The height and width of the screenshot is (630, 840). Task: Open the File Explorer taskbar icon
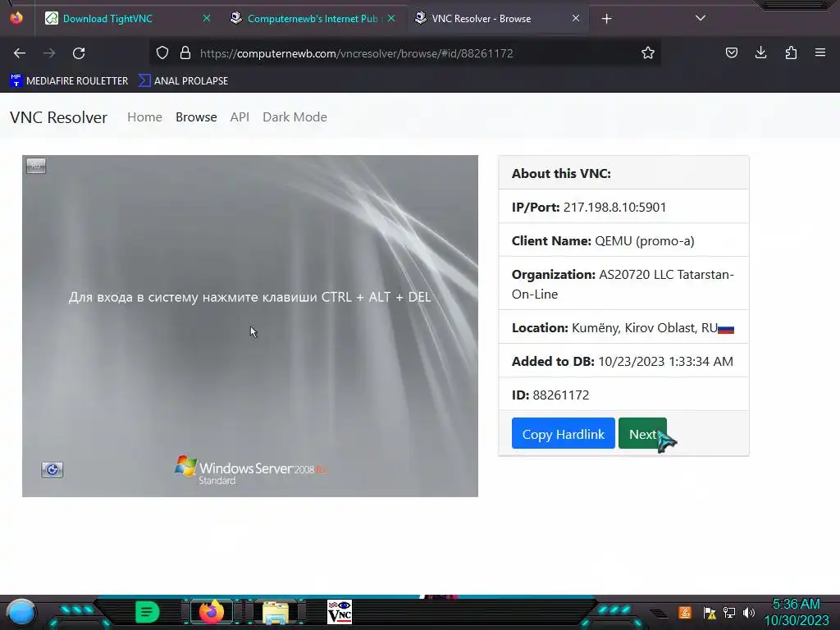click(x=276, y=613)
